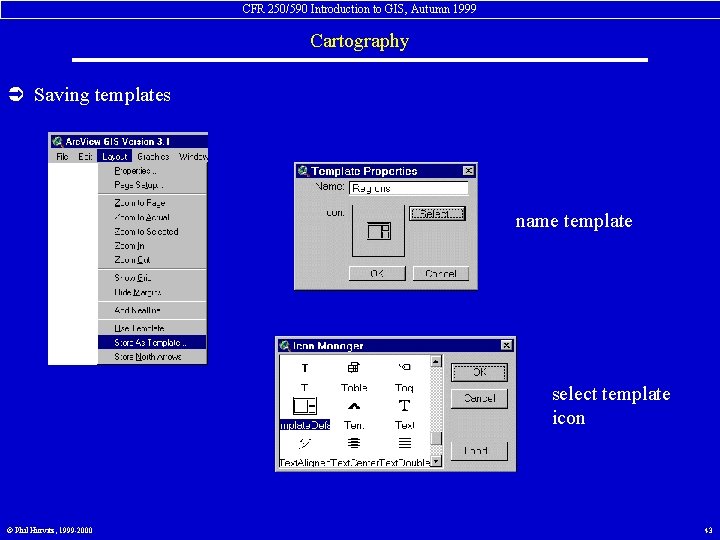Choose Use Template menu entry
Viewport: 720px width, 540px height.
tap(152, 328)
